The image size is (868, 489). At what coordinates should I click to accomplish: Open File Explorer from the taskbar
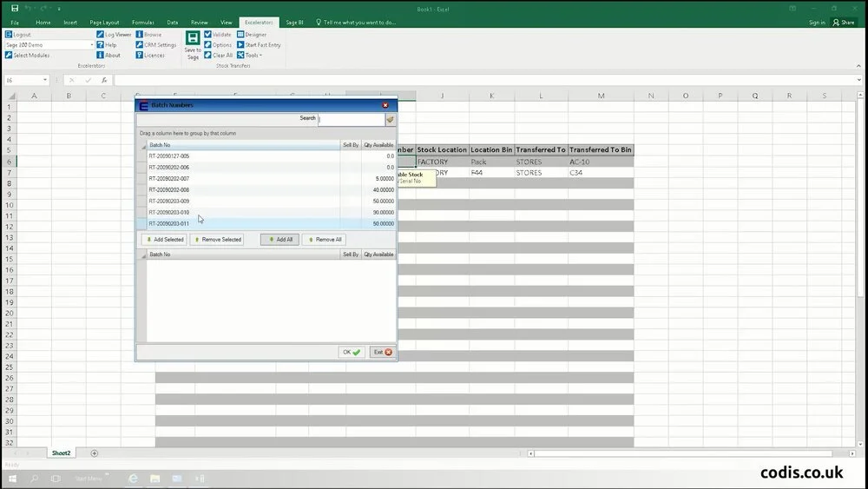pos(155,479)
